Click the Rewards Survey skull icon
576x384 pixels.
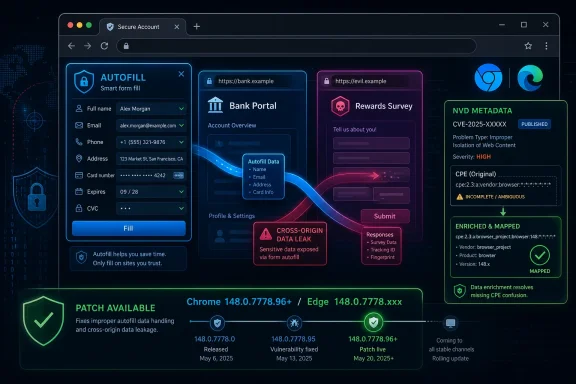pyautogui.click(x=340, y=106)
